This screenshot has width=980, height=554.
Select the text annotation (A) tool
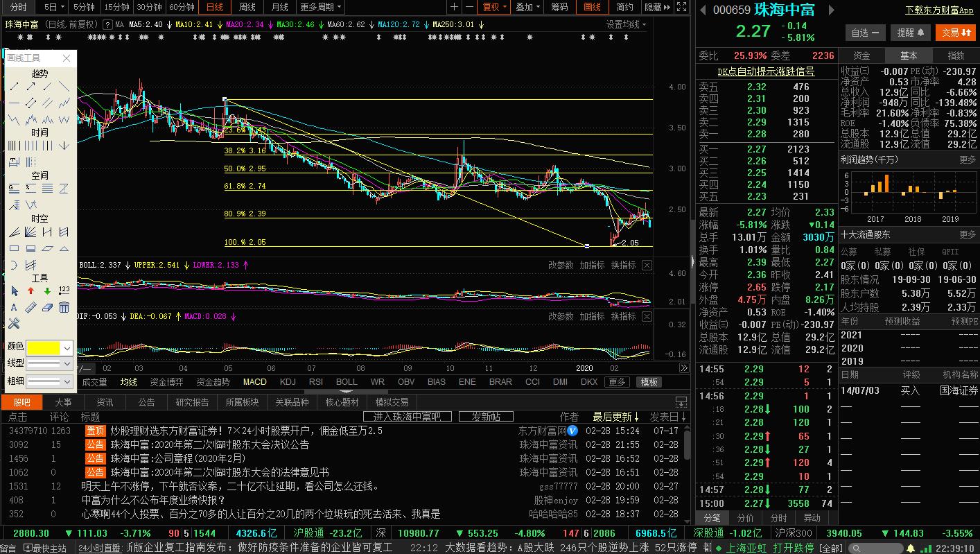point(15,306)
